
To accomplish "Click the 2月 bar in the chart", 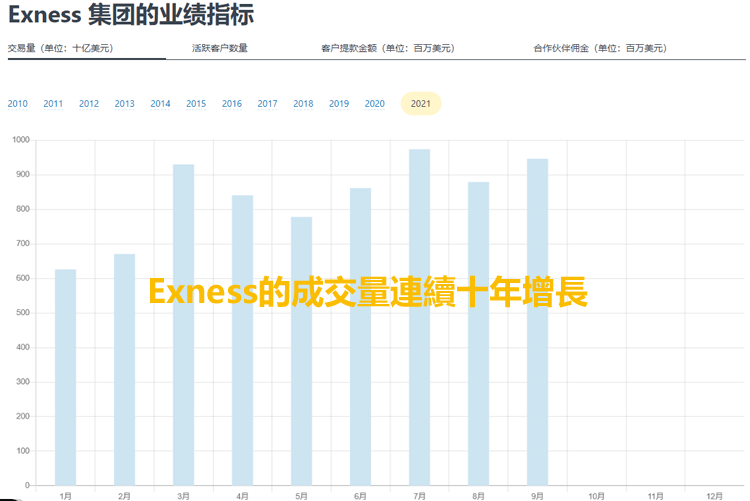I will coord(124,370).
